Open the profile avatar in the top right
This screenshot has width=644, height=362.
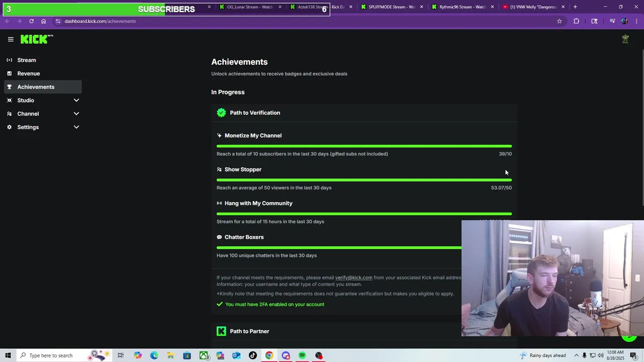click(625, 39)
